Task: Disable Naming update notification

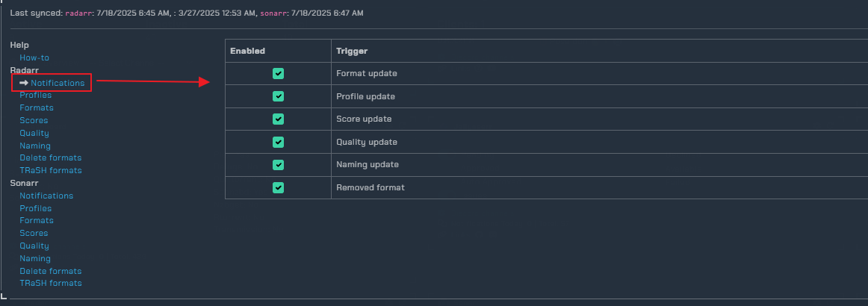Action: 279,165
